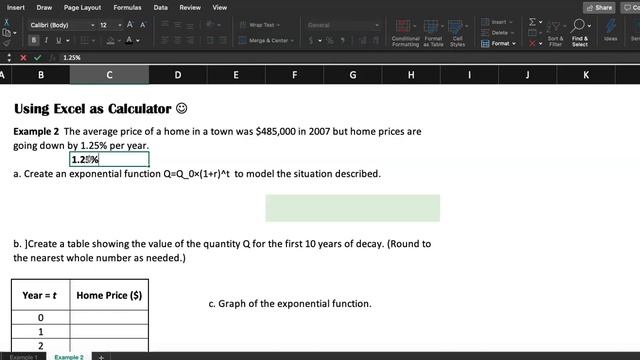640x360 pixels.
Task: Click the Share button
Action: coord(599,8)
